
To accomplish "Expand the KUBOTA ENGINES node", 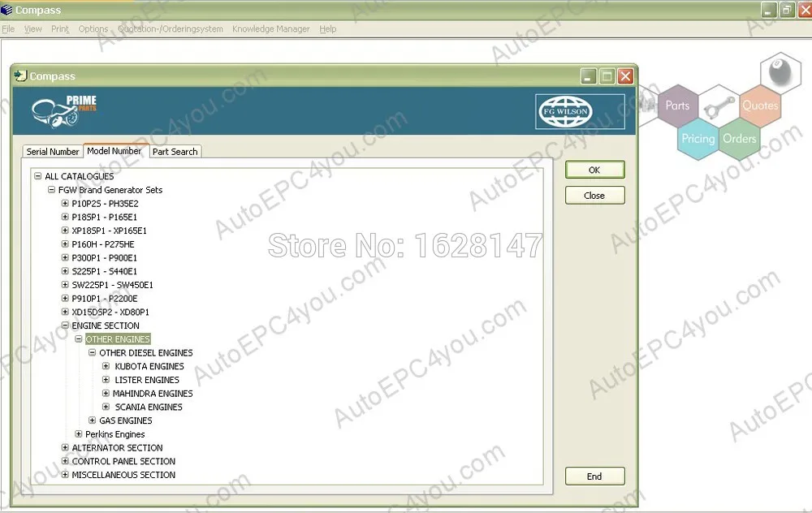I will tap(106, 366).
